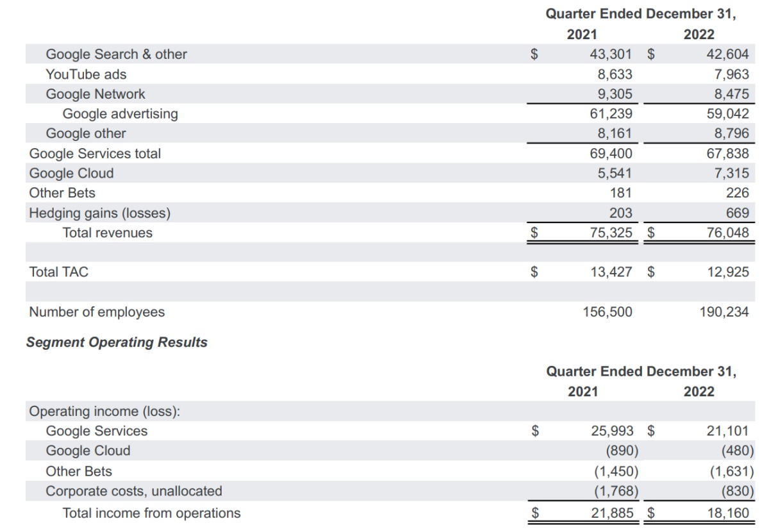Click the 7,315 Google Cloud revenue value
Image resolution: width=769 pixels, height=532 pixels.
point(732,173)
